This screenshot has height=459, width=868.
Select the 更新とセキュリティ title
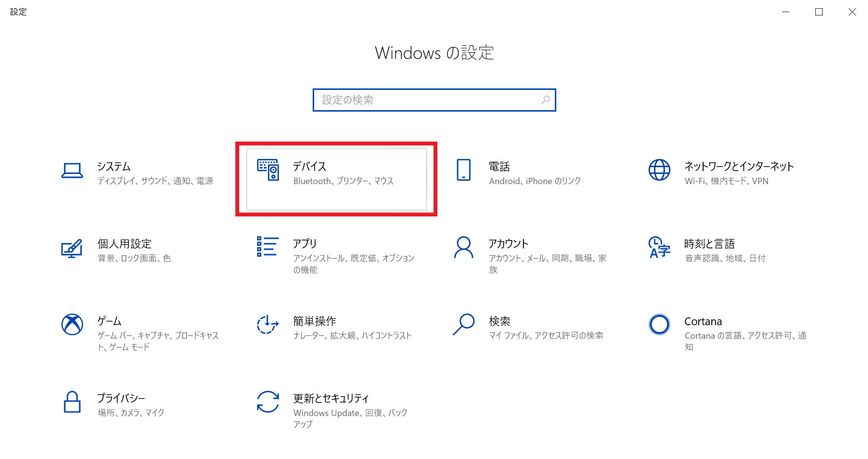click(331, 399)
